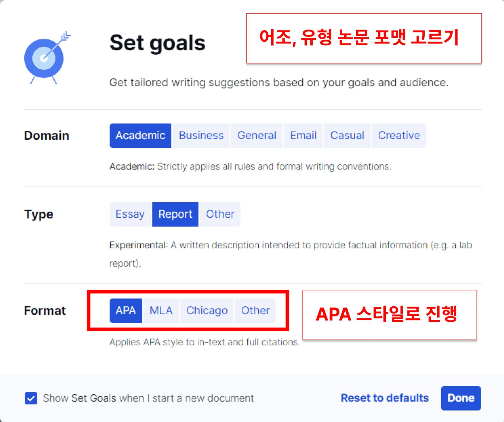Select the Academic domain option
This screenshot has height=422, width=504.
tap(140, 136)
